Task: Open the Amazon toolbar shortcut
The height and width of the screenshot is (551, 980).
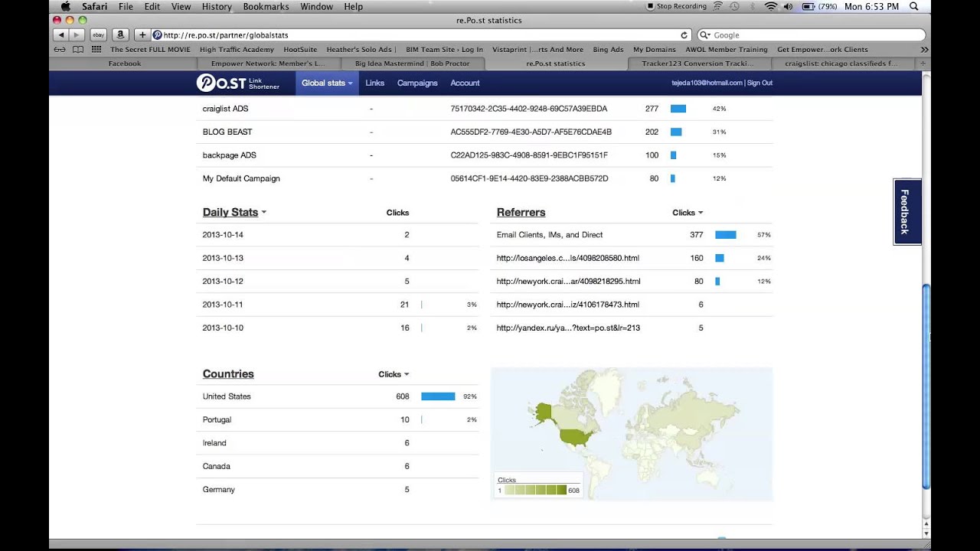Action: coord(120,35)
